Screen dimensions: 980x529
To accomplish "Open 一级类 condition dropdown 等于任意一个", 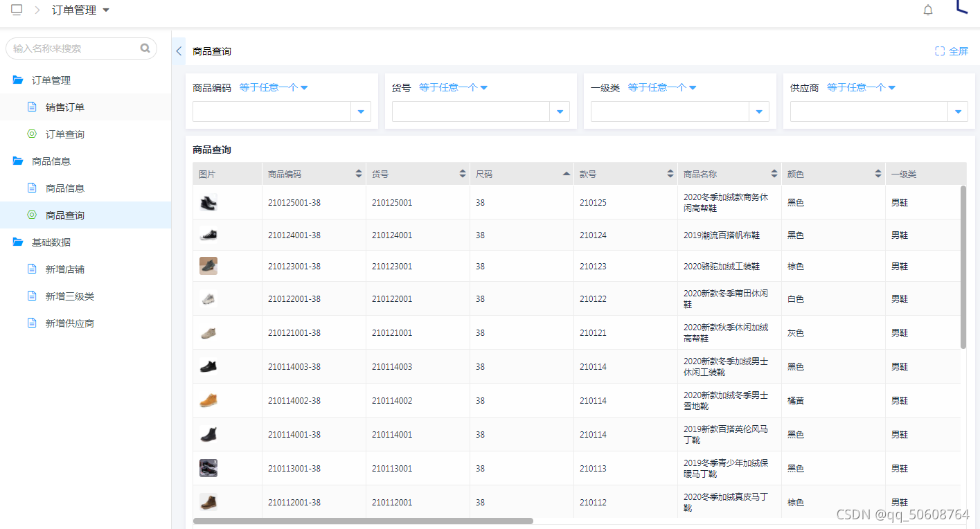I will pos(662,88).
